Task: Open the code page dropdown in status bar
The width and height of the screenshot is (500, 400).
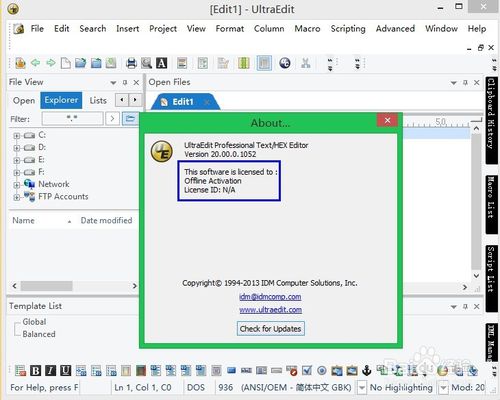Action: click(x=361, y=388)
